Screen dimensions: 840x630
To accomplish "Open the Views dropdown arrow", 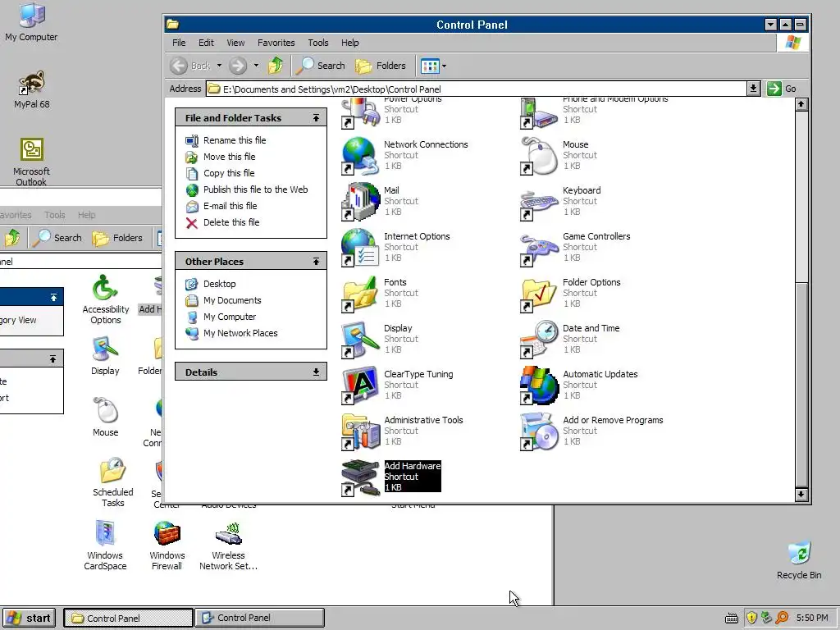I will (x=444, y=66).
